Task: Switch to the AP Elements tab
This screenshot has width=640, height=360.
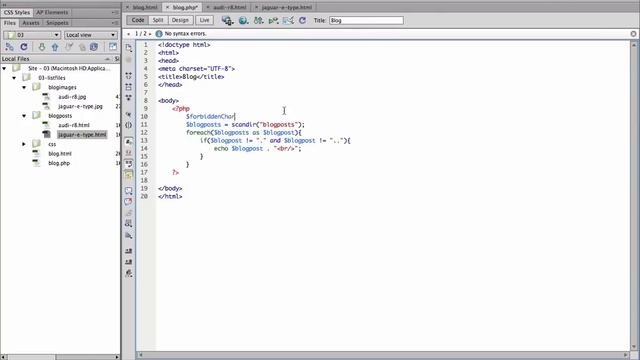Action: click(x=52, y=13)
